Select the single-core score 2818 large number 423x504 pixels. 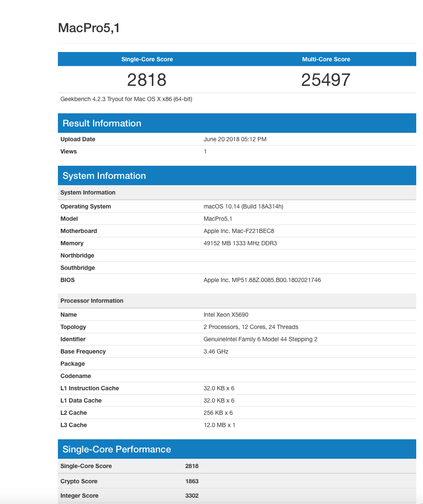click(x=147, y=80)
